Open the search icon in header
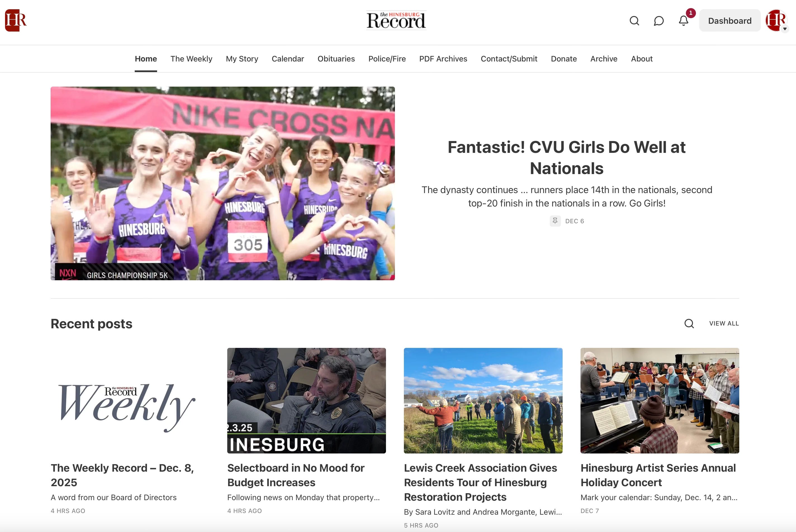Image resolution: width=796 pixels, height=532 pixels. click(634, 21)
